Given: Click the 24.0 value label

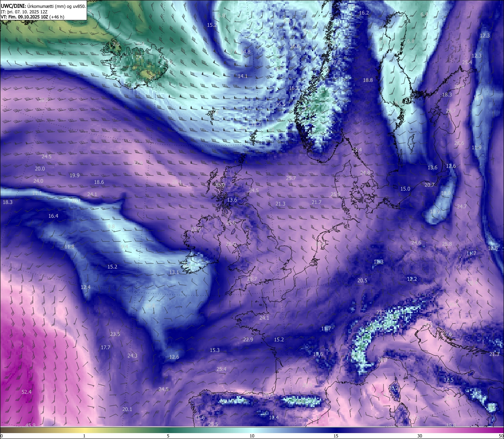Looking at the screenshot, I should coord(38,181).
